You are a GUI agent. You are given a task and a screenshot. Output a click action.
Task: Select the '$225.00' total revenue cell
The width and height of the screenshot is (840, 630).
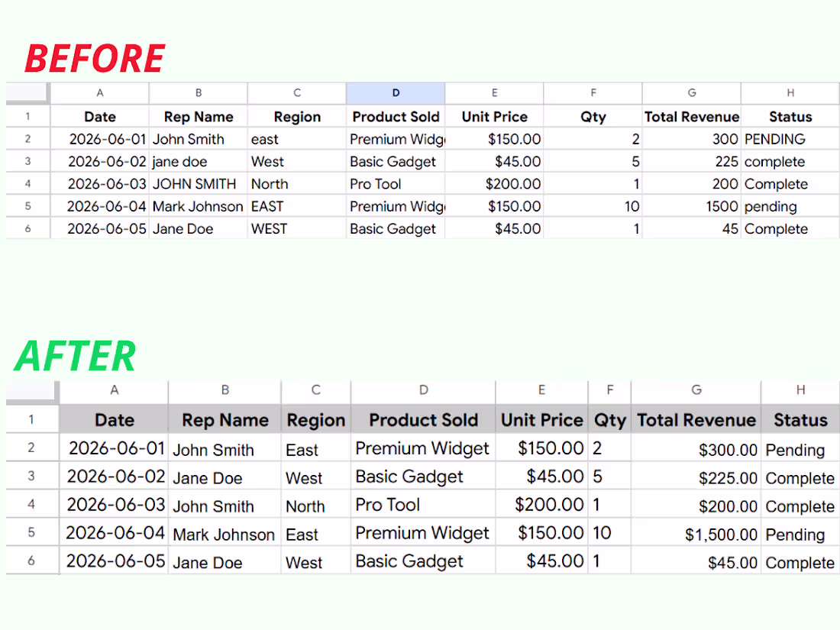tap(696, 477)
